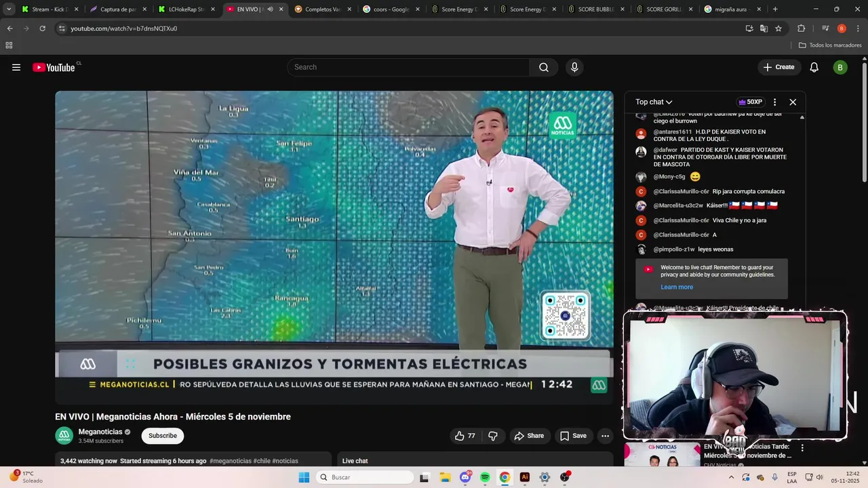Viewport: 868px width, 488px height.
Task: Go to the YouTube home logo
Action: point(54,67)
